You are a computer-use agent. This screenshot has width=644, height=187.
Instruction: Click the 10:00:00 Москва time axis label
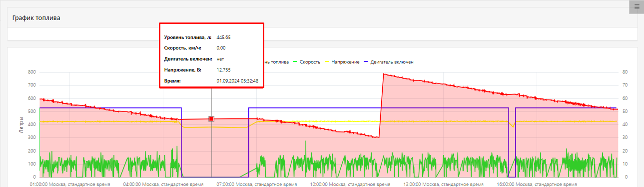350,184
